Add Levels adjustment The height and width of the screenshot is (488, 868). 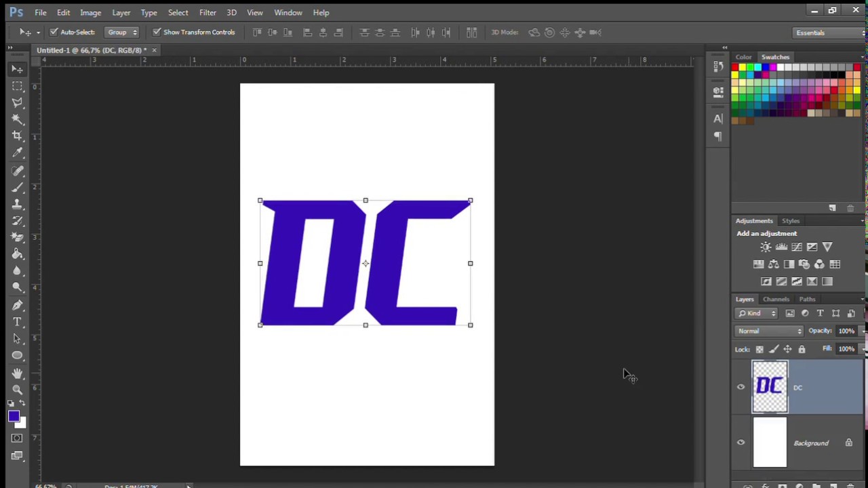pos(781,247)
